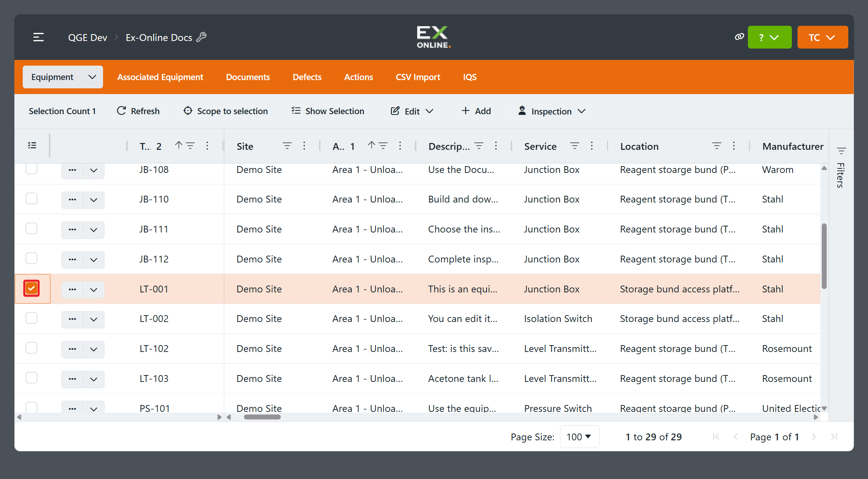Viewport: 868px width, 479px height.
Task: Open the Equipment dropdown
Action: pos(63,77)
